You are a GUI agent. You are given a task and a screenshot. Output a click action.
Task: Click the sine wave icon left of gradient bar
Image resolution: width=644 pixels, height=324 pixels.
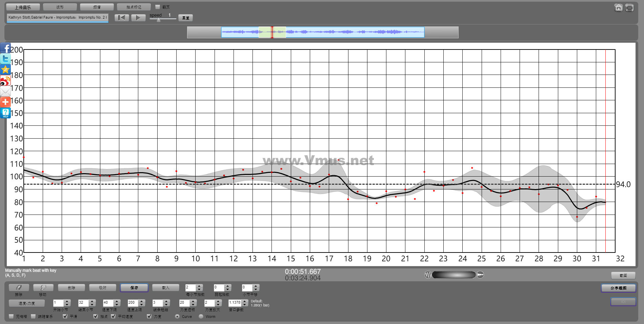[x=428, y=275]
